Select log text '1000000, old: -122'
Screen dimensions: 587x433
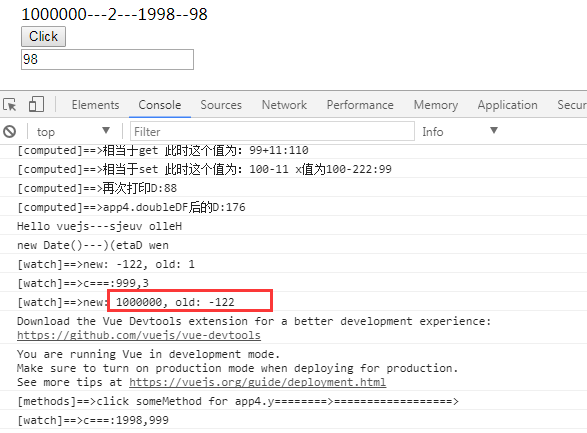(x=175, y=302)
